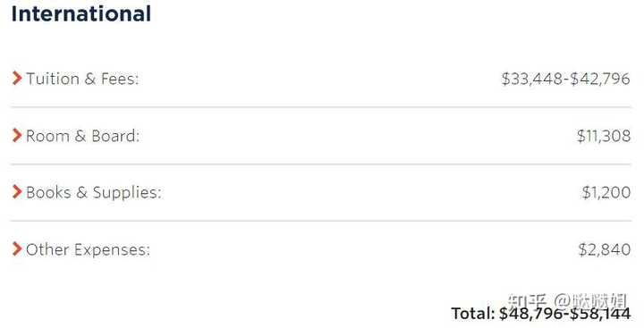This screenshot has width=644, height=328.
Task: Click the divider line below Books & Supplies
Action: [321, 221]
